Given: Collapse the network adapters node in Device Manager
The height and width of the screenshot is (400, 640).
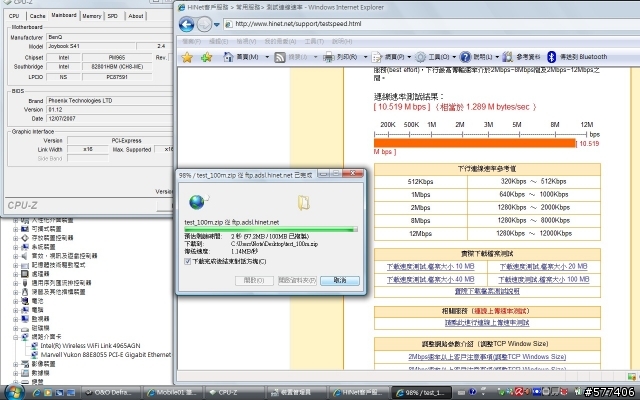Looking at the screenshot, I should [16, 337].
